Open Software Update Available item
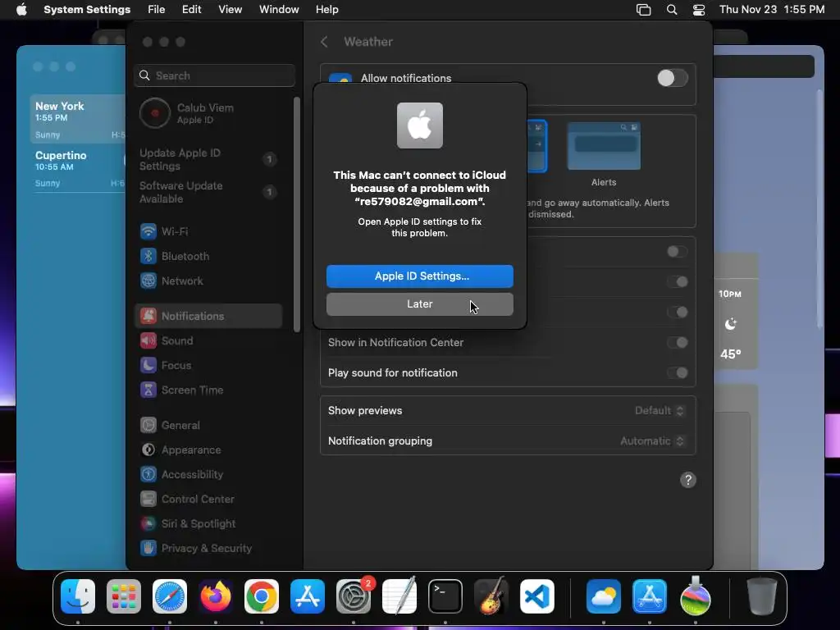The image size is (840, 630). click(208, 192)
